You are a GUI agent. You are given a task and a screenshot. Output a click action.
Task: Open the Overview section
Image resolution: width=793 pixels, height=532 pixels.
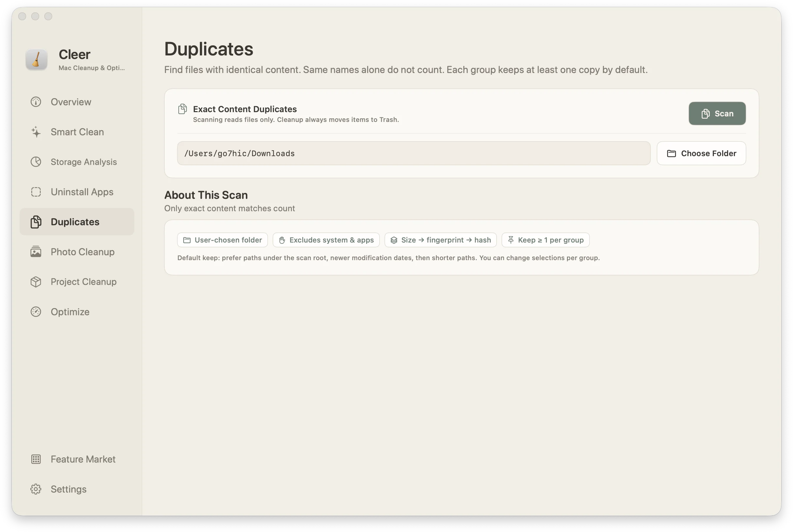77,102
